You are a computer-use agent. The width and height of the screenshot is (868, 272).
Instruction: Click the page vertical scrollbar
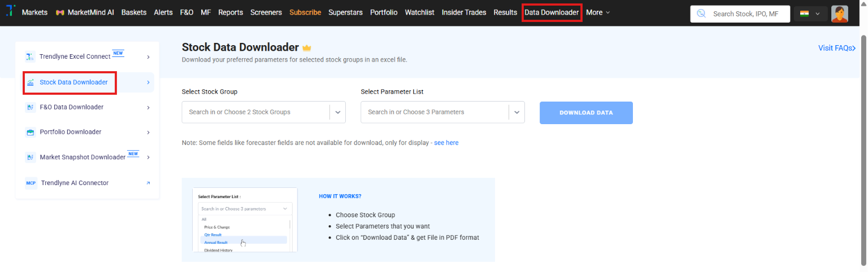click(863, 150)
